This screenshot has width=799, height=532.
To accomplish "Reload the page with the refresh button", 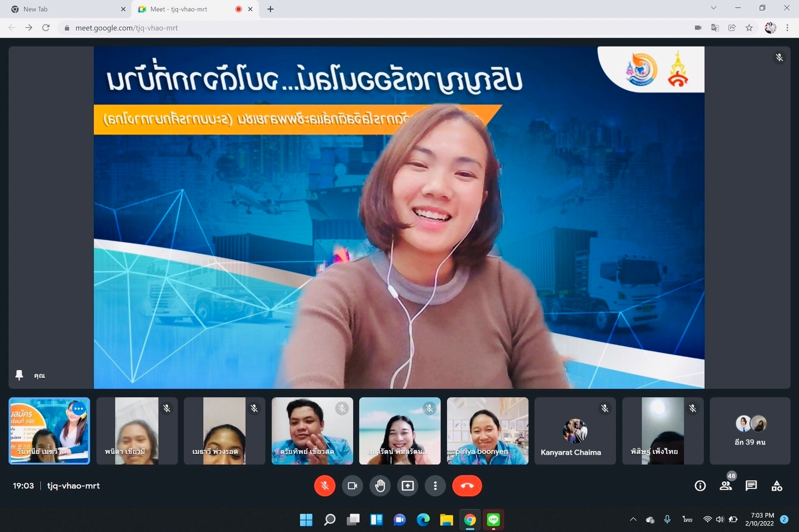I will point(46,28).
